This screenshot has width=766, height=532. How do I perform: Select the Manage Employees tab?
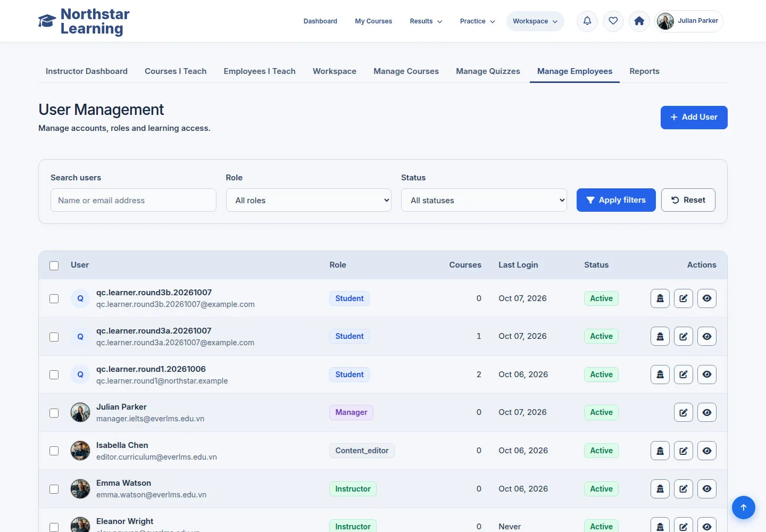point(574,71)
